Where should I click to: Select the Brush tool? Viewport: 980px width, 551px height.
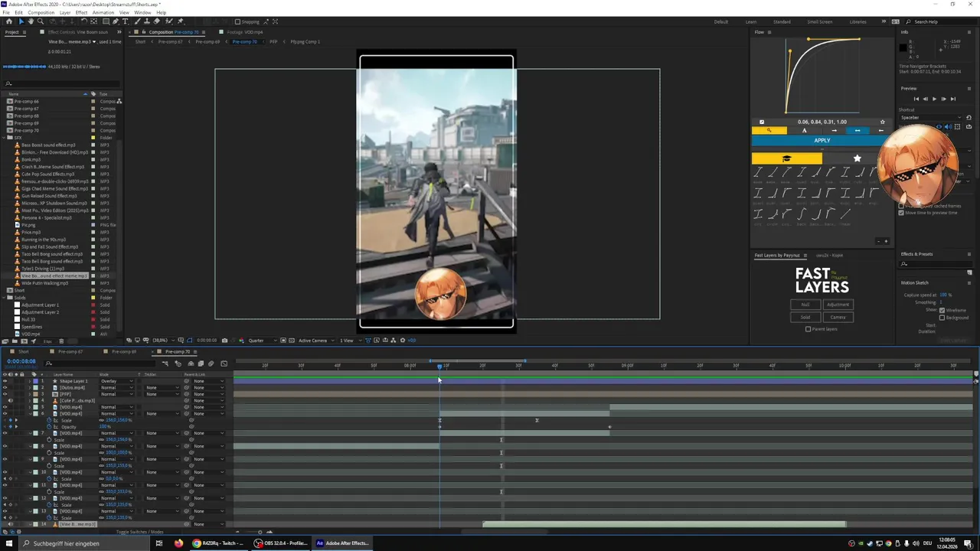(x=137, y=21)
